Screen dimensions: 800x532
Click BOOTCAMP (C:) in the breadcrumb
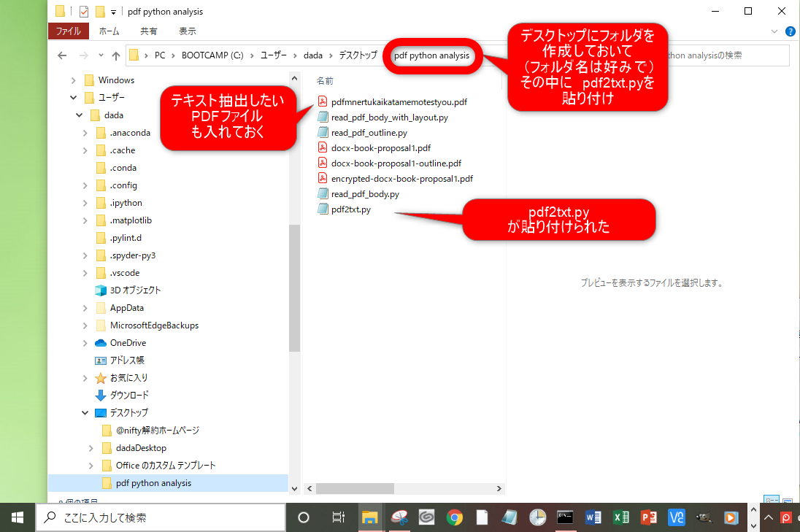(x=212, y=55)
